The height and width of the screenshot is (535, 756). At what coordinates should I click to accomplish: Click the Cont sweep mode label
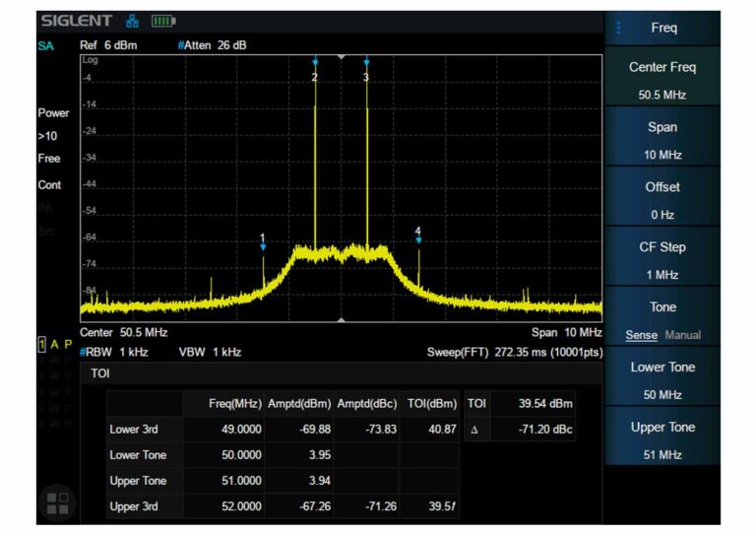pyautogui.click(x=49, y=185)
